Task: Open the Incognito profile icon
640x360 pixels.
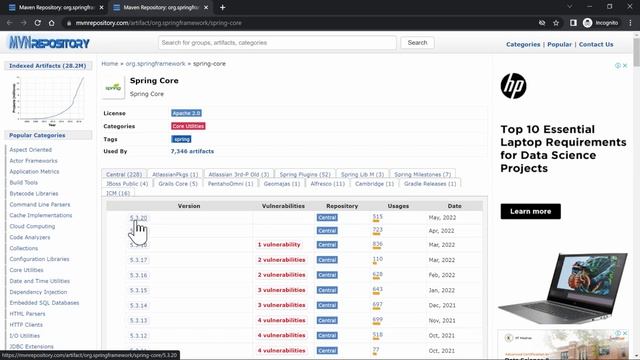Action: coord(600,23)
